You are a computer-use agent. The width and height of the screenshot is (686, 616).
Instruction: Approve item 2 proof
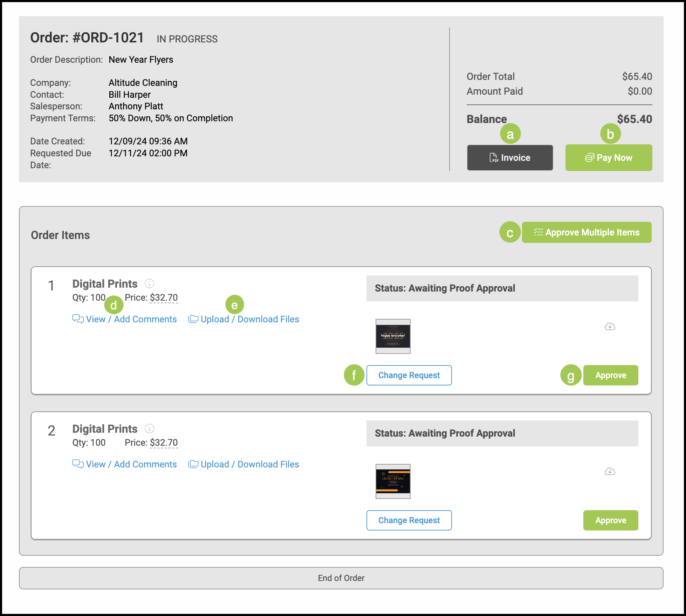(x=610, y=520)
